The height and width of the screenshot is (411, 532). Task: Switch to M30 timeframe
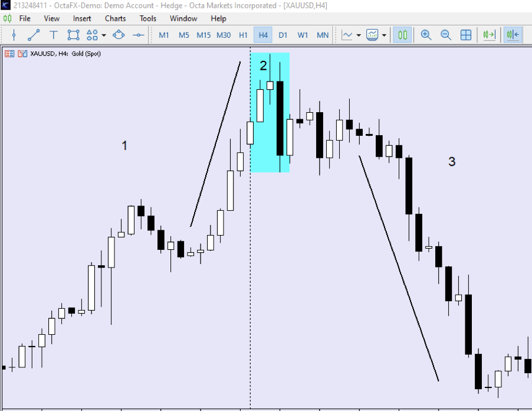click(224, 35)
